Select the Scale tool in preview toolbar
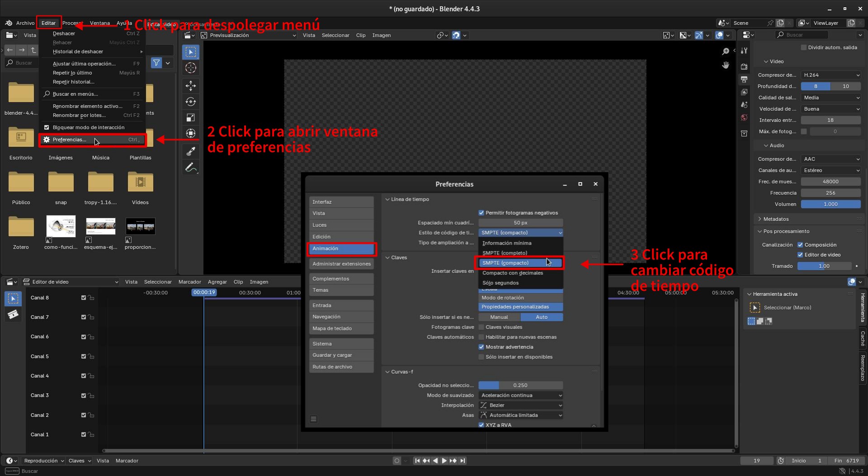 point(191,118)
